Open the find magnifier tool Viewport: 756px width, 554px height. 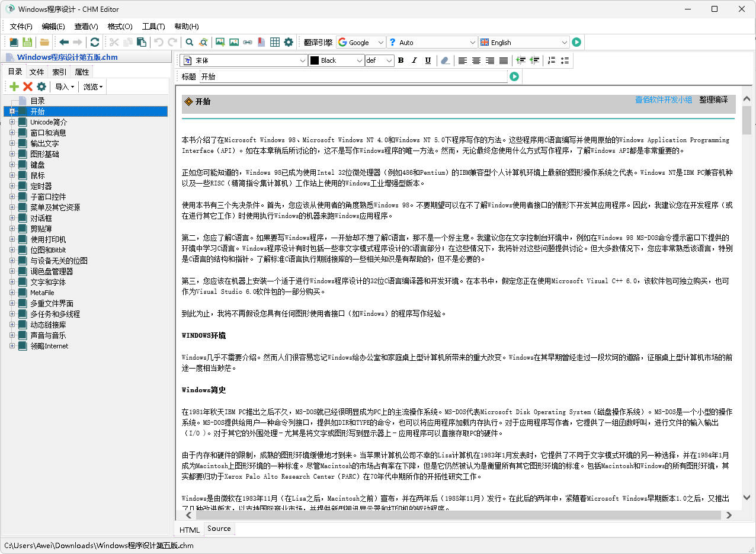pyautogui.click(x=190, y=42)
